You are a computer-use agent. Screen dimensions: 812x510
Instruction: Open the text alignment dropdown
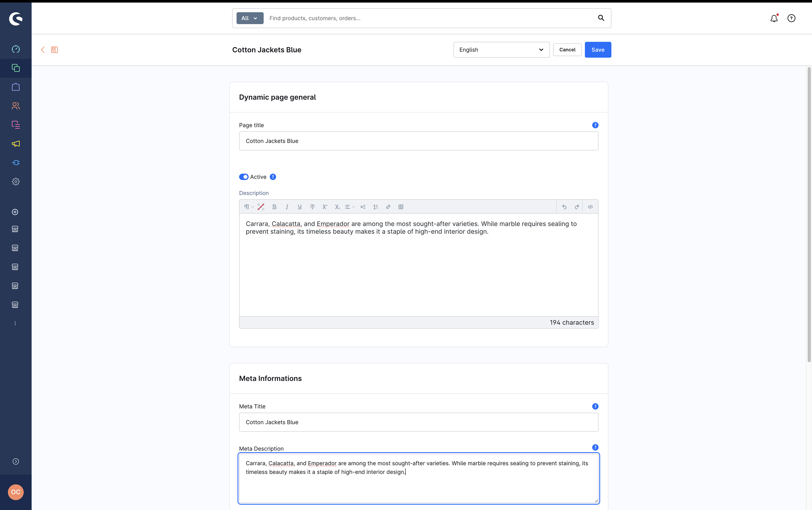[350, 207]
